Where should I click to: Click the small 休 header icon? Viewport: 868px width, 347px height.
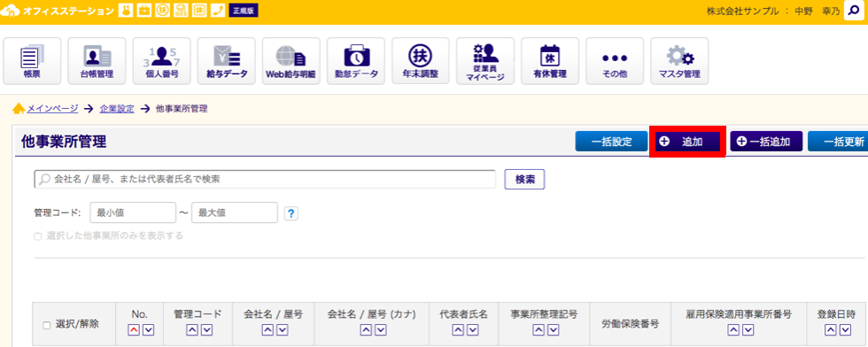click(x=199, y=11)
